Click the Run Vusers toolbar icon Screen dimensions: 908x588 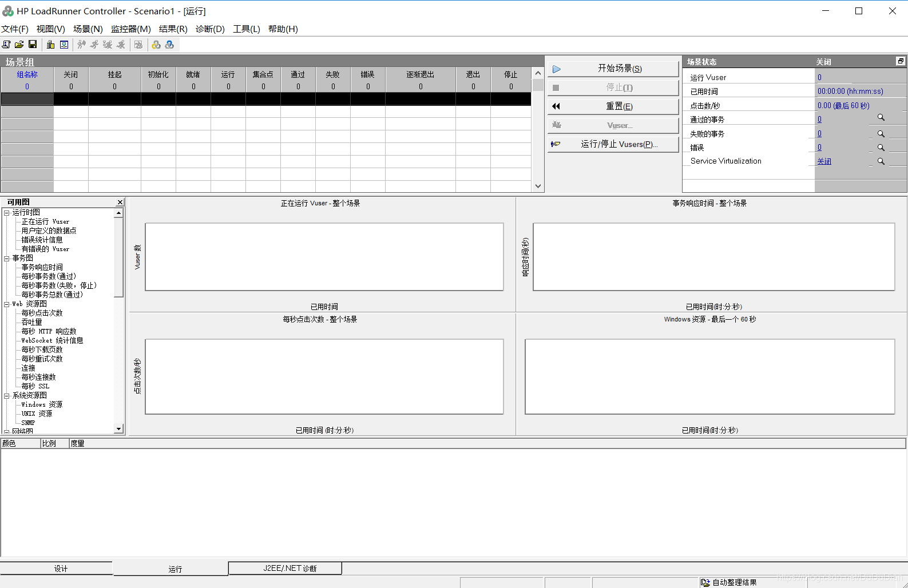[94, 45]
